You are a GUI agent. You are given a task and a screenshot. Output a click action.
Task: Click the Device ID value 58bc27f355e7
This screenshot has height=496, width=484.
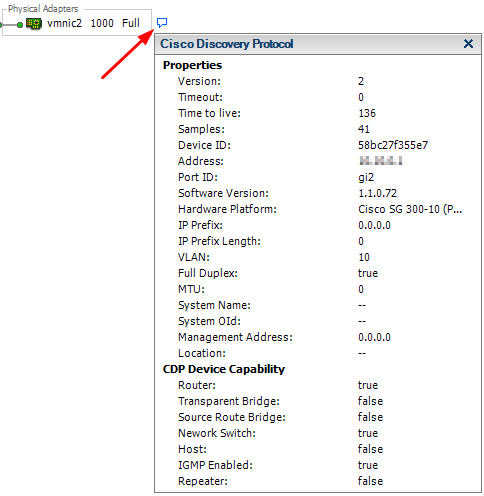tap(393, 145)
